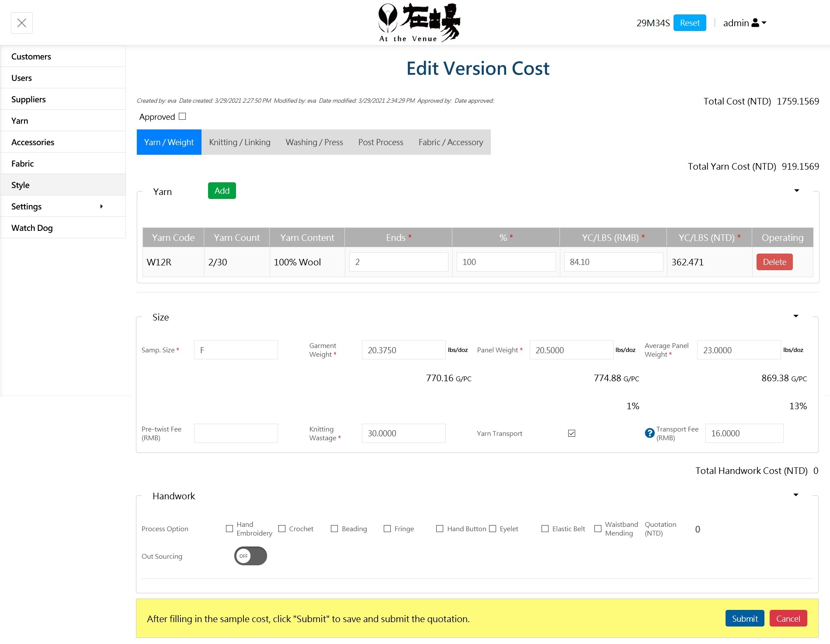Viewport: 830px width, 644px height.
Task: Reset the session timer
Action: tap(689, 23)
